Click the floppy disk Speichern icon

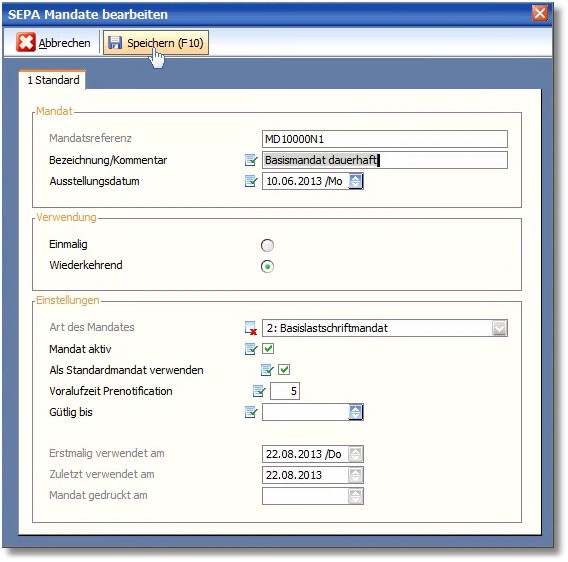click(x=115, y=43)
